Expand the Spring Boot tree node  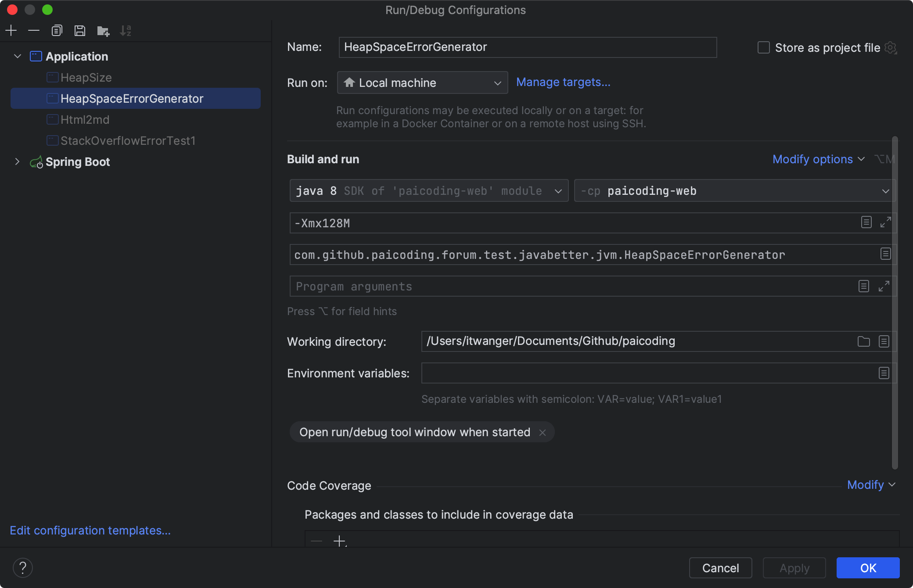point(17,161)
